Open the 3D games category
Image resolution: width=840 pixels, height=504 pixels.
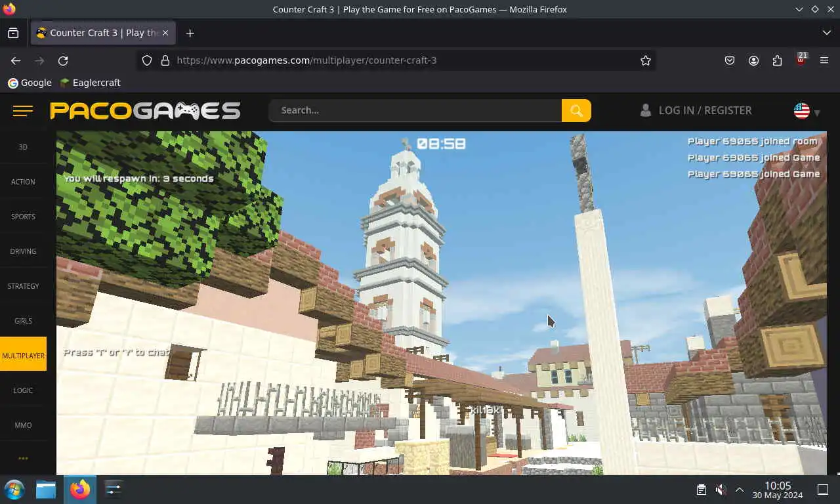tap(23, 147)
